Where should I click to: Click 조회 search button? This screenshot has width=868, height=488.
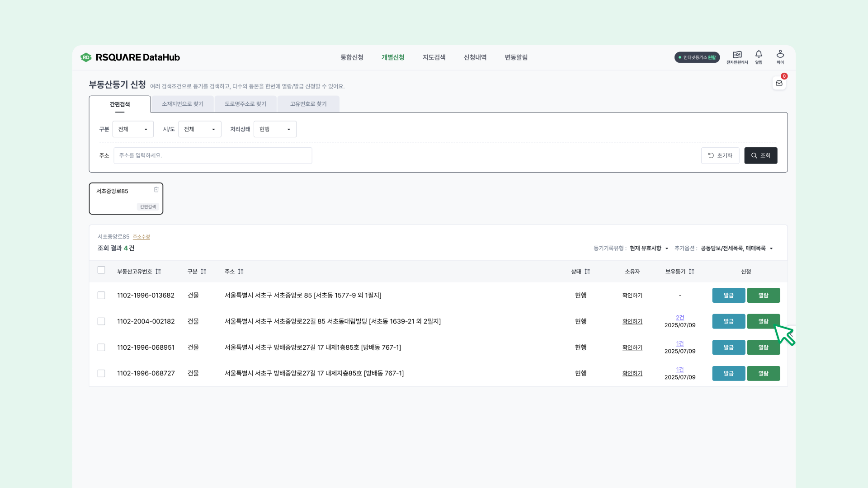pos(760,156)
